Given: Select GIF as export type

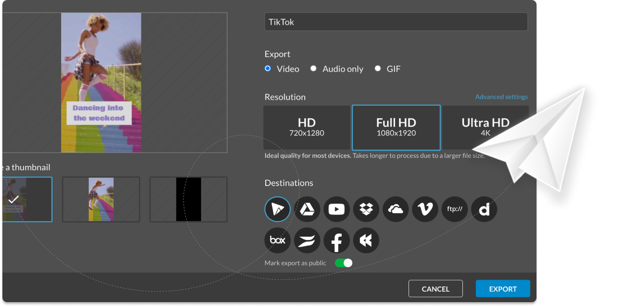Looking at the screenshot, I should point(378,68).
